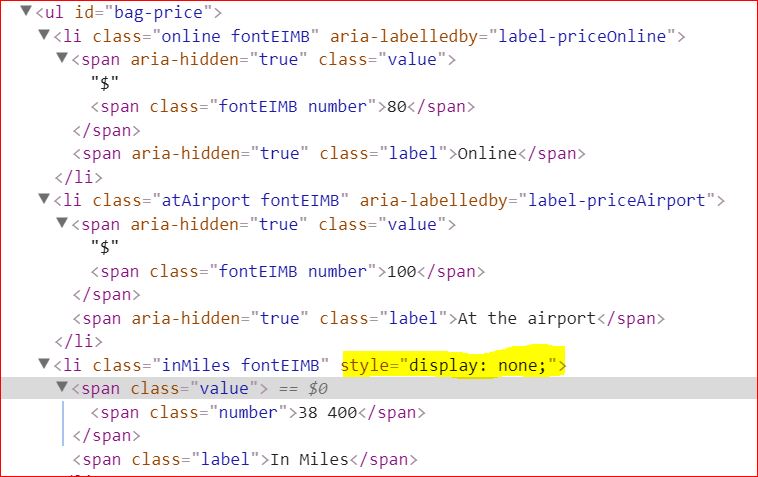Collapse the value span inside the atAirport li
The width and height of the screenshot is (758, 477).
tap(62, 225)
